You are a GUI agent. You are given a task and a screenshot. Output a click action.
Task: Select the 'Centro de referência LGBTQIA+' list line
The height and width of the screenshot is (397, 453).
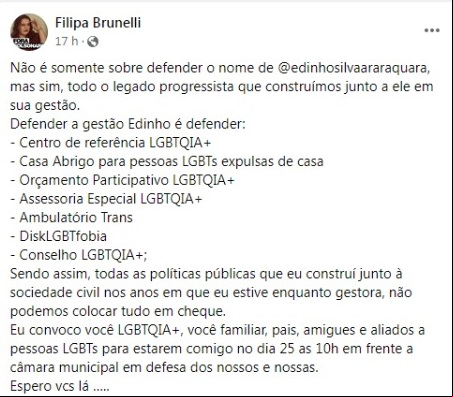coord(111,143)
